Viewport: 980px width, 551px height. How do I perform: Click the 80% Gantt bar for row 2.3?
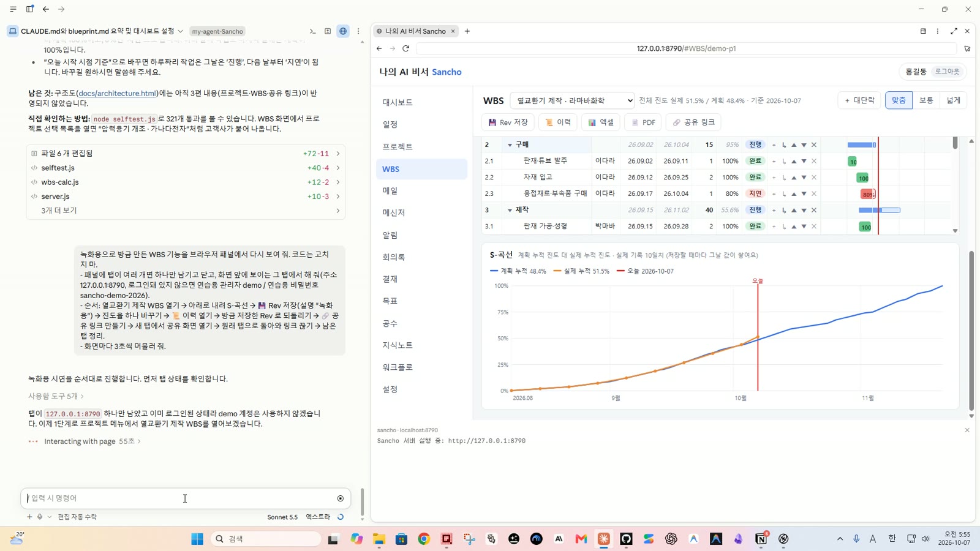tap(868, 194)
